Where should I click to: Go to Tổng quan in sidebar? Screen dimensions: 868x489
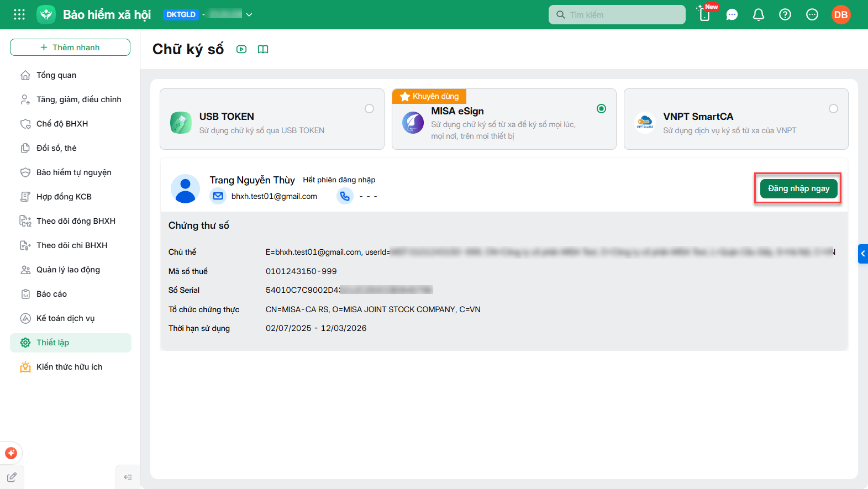click(x=71, y=75)
